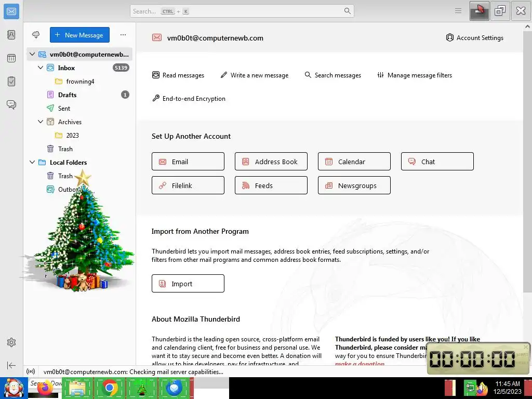Open the Calendar space in sidebar
This screenshot has height=399, width=532.
pyautogui.click(x=11, y=58)
